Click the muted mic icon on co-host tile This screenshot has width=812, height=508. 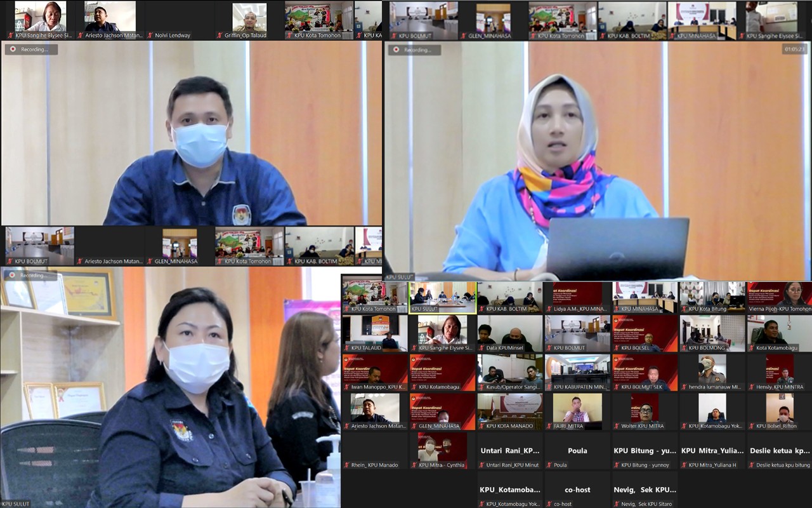click(x=549, y=504)
